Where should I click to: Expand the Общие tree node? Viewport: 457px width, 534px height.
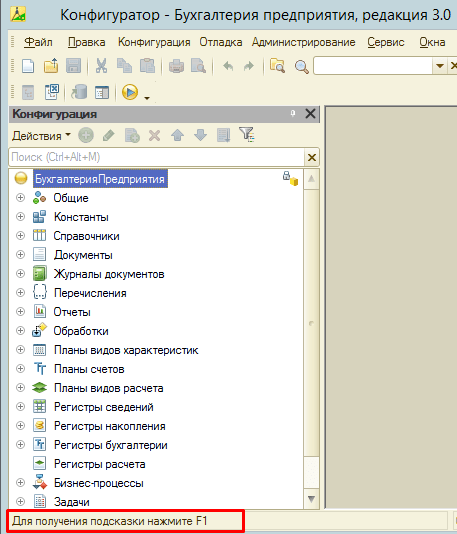pos(20,198)
